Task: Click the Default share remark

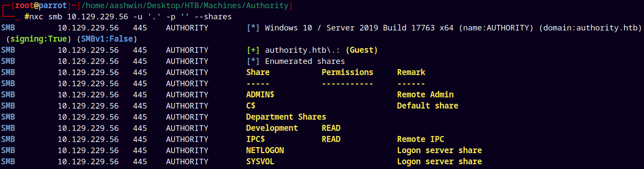Action: (x=427, y=106)
